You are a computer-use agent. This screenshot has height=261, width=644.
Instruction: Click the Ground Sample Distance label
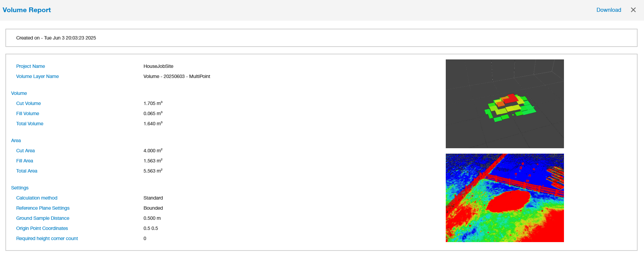(43, 218)
